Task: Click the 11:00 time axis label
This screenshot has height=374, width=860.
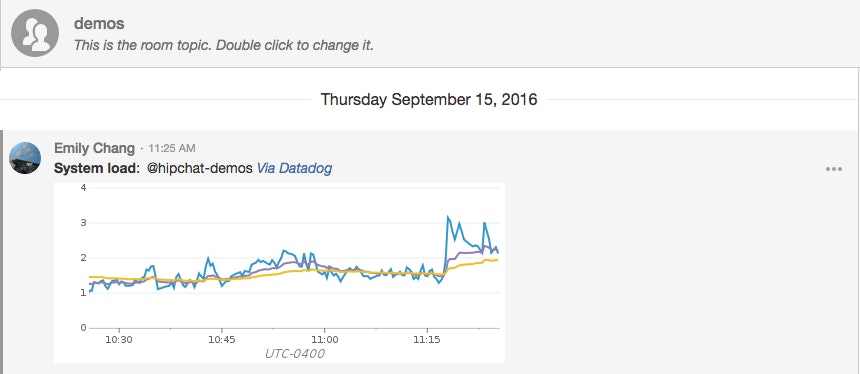Action: (325, 339)
